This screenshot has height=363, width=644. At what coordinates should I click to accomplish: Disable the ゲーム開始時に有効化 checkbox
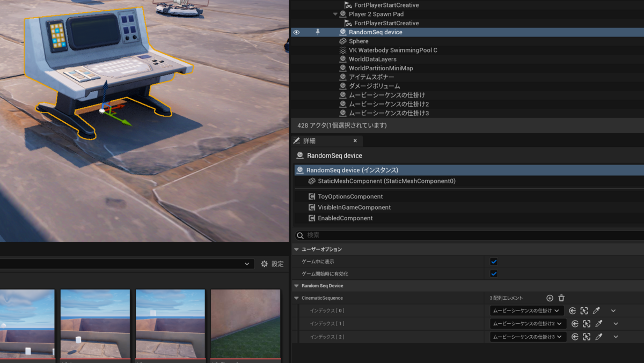click(493, 273)
